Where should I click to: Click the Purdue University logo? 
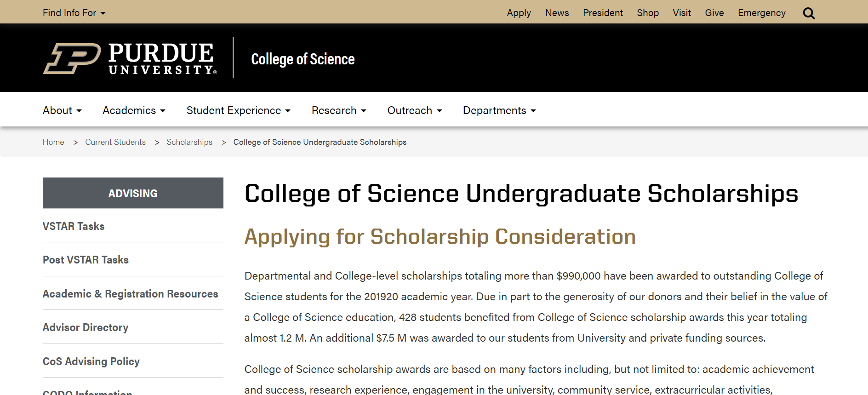(x=130, y=58)
